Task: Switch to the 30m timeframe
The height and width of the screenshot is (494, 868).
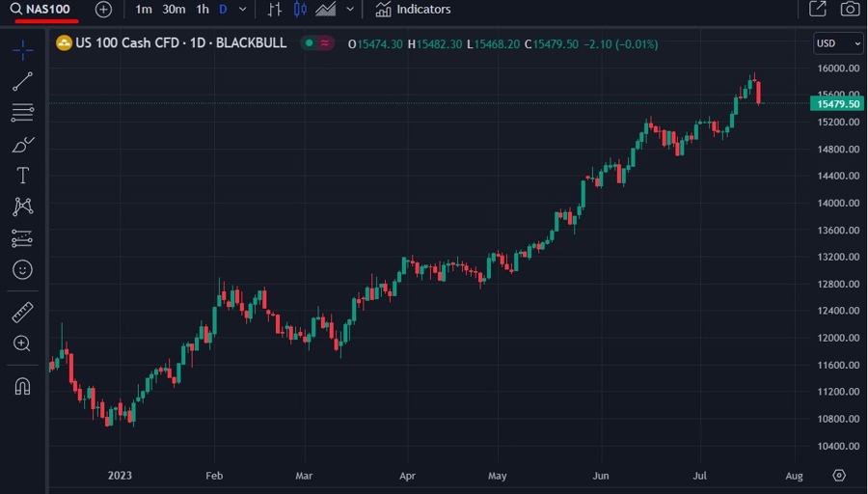Action: tap(174, 10)
